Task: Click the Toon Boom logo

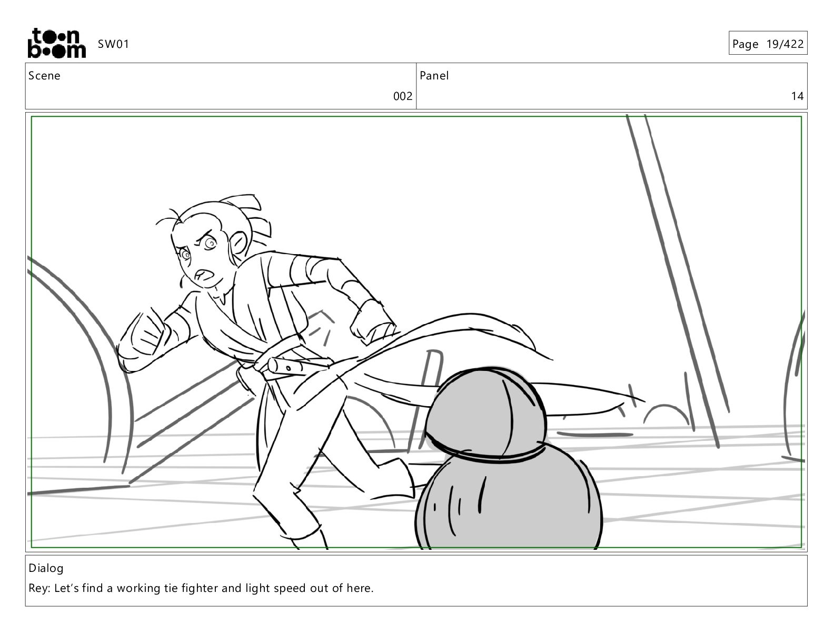Action: click(x=56, y=43)
